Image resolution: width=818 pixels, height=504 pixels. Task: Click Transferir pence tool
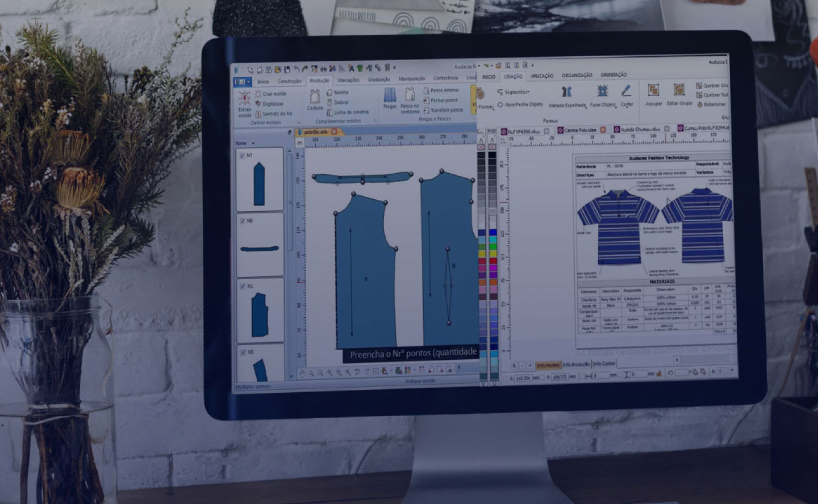443,110
